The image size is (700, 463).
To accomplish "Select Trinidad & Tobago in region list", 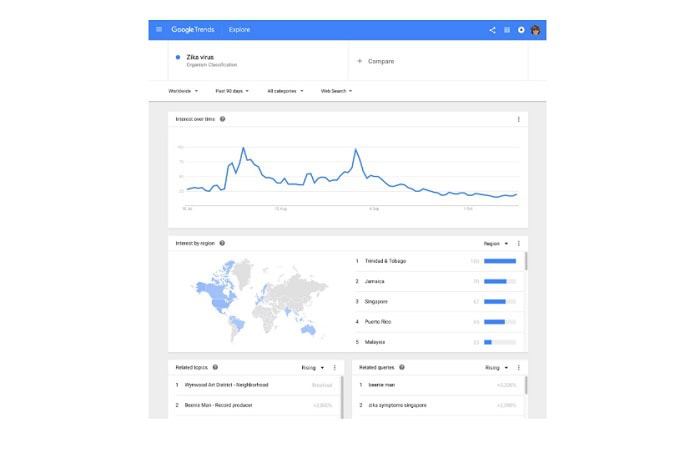I will (387, 261).
